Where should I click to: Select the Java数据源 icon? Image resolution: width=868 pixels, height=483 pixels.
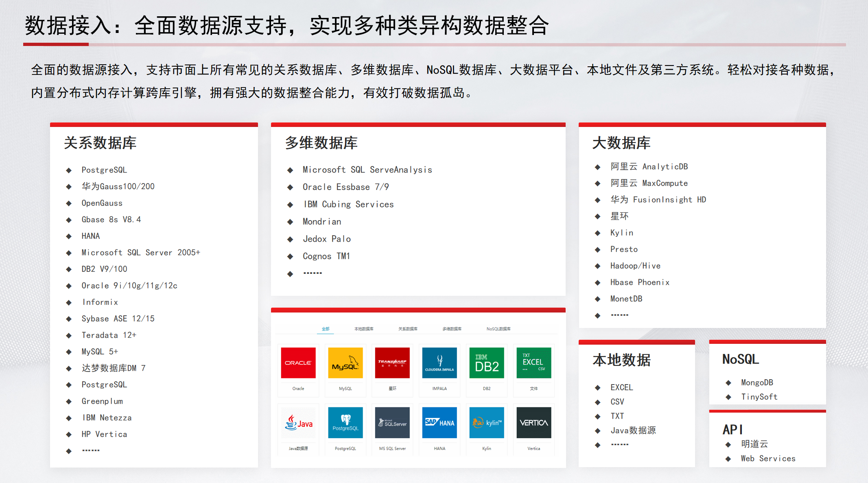(298, 423)
